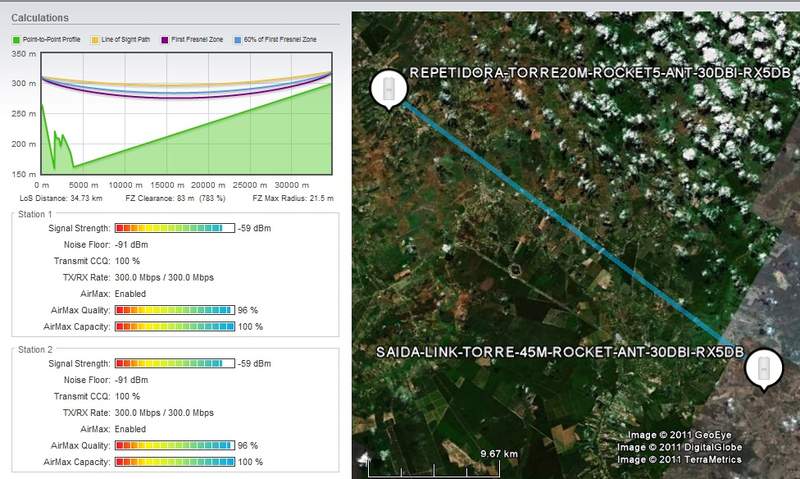Click the green Point-to-Point Profile legend swatch
The image size is (800, 479).
[x=16, y=40]
